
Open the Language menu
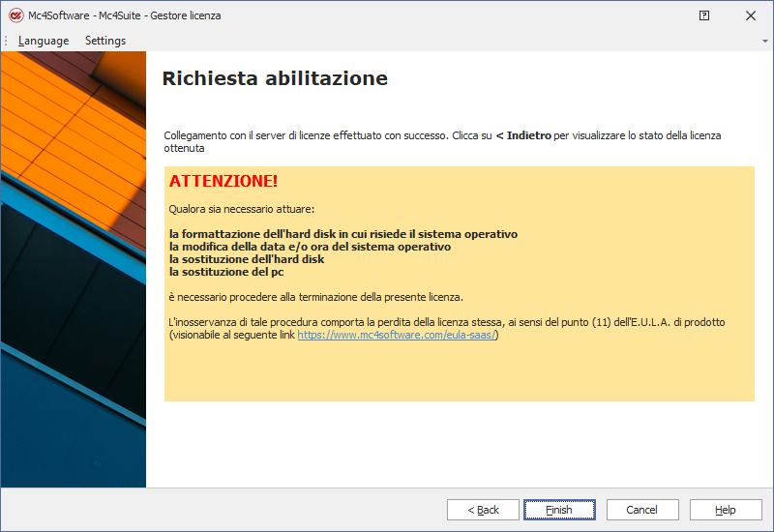click(44, 41)
